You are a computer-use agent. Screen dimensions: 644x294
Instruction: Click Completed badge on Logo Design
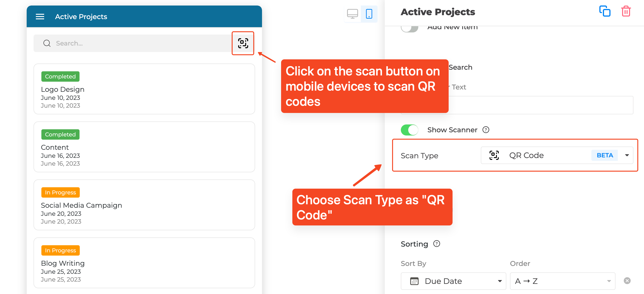coord(60,76)
